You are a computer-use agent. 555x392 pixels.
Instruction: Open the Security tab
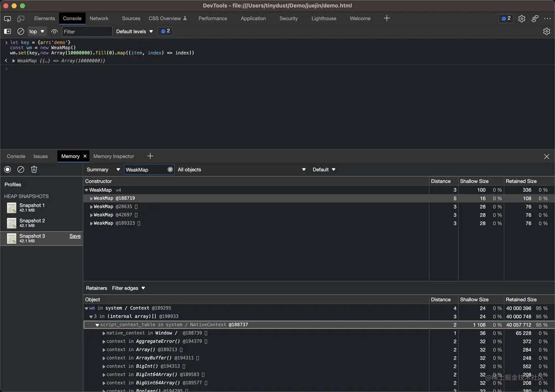tap(289, 18)
